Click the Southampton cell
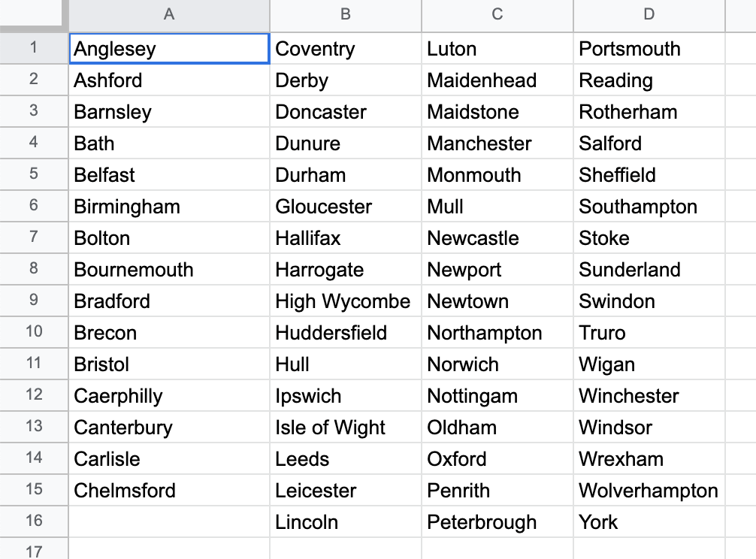 [x=649, y=207]
